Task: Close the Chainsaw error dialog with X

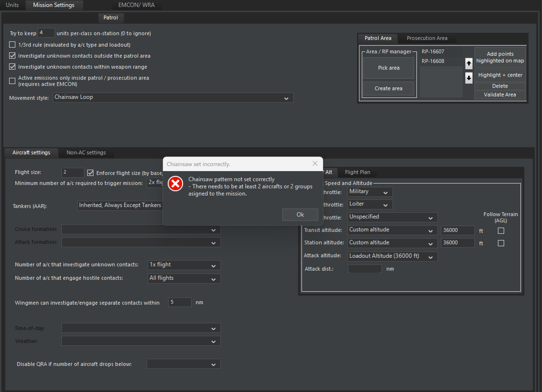Action: pyautogui.click(x=315, y=163)
